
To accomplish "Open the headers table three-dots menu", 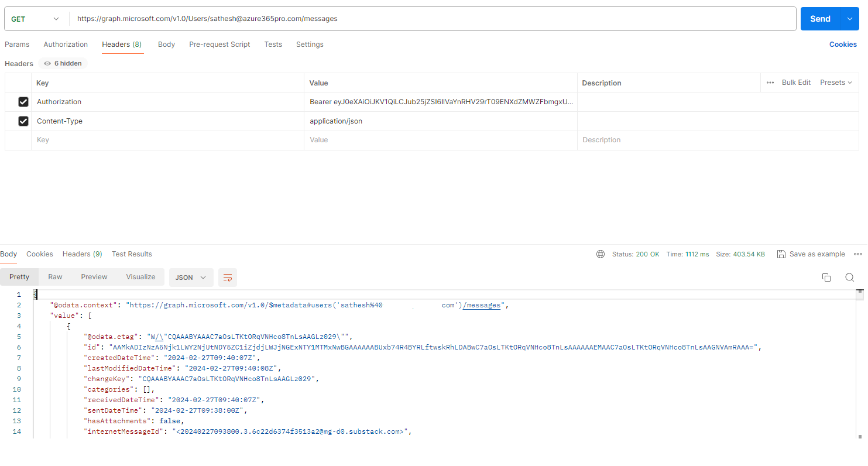I will pos(770,83).
